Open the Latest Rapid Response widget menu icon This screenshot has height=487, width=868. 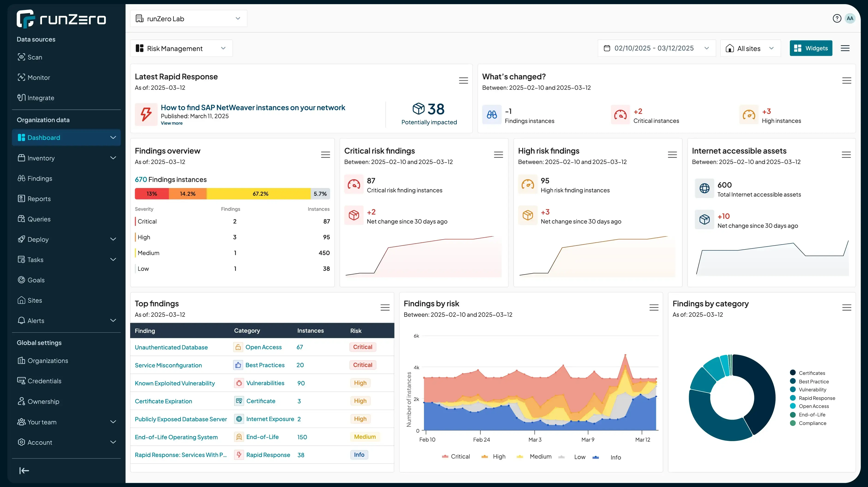click(463, 81)
